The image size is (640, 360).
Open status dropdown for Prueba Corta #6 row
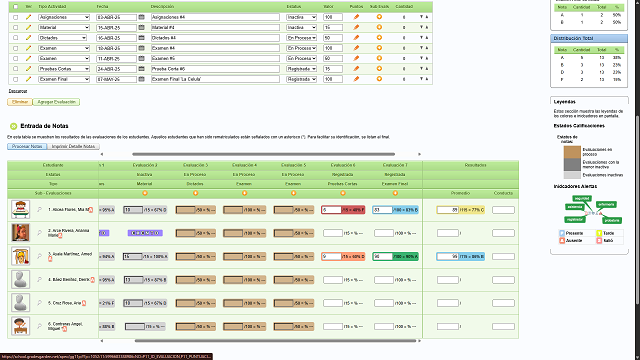[x=302, y=69]
